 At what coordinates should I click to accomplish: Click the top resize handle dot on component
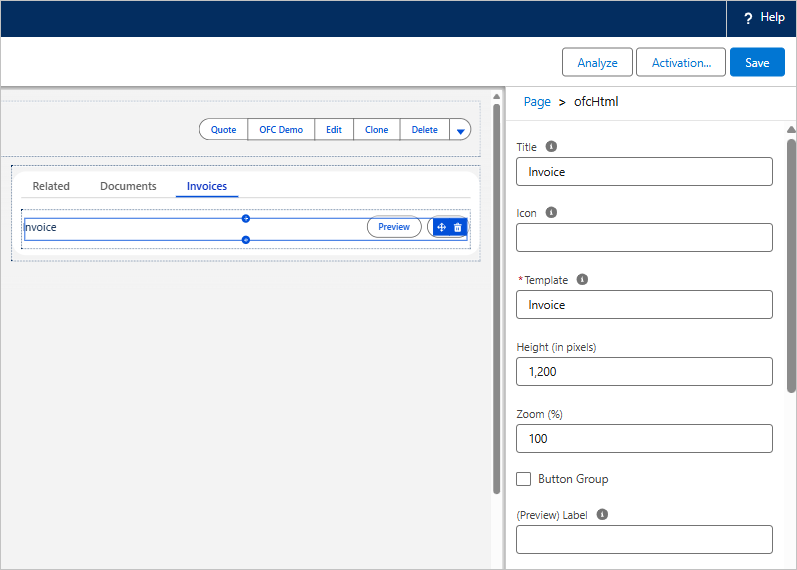pyautogui.click(x=246, y=219)
